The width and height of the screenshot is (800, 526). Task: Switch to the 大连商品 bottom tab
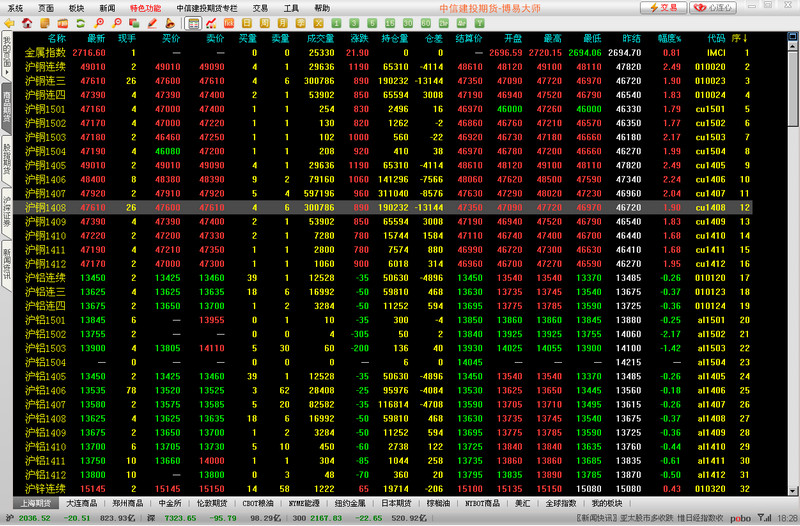85,503
